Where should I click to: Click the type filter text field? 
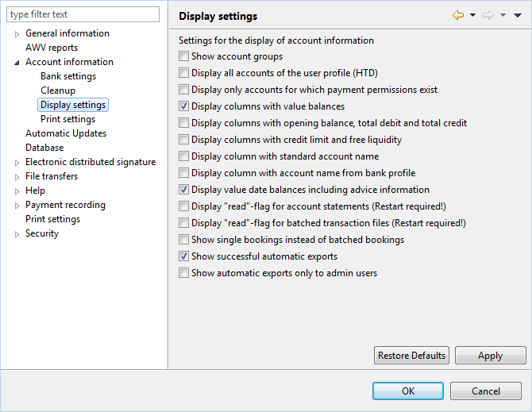tap(83, 14)
